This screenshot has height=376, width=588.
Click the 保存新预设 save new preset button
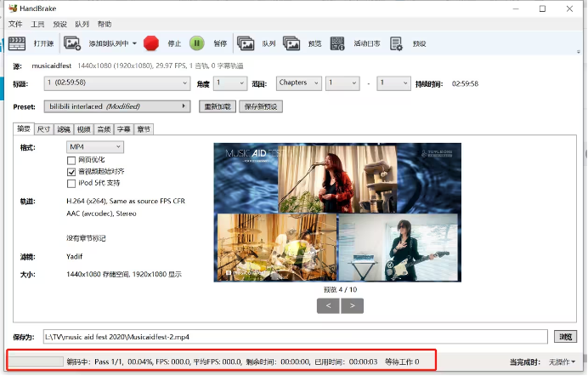[x=261, y=106]
